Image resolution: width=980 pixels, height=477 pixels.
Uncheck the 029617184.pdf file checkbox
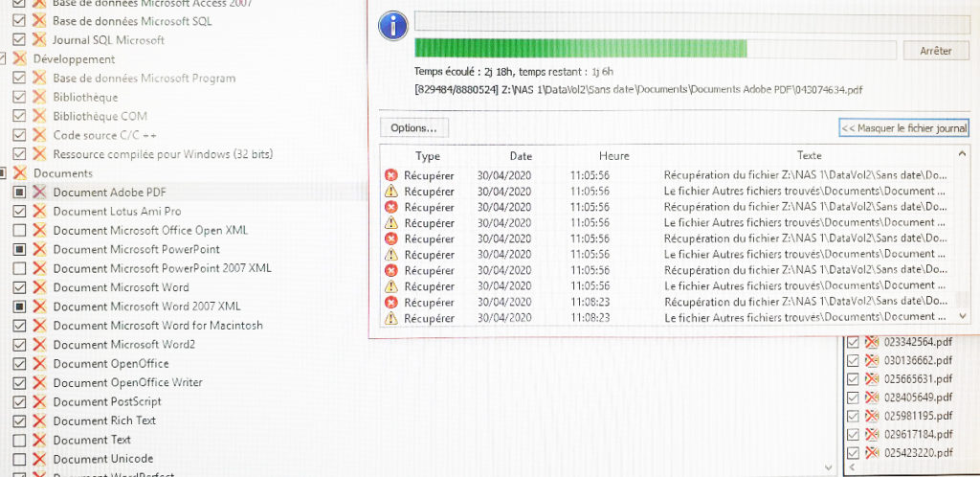tap(853, 434)
